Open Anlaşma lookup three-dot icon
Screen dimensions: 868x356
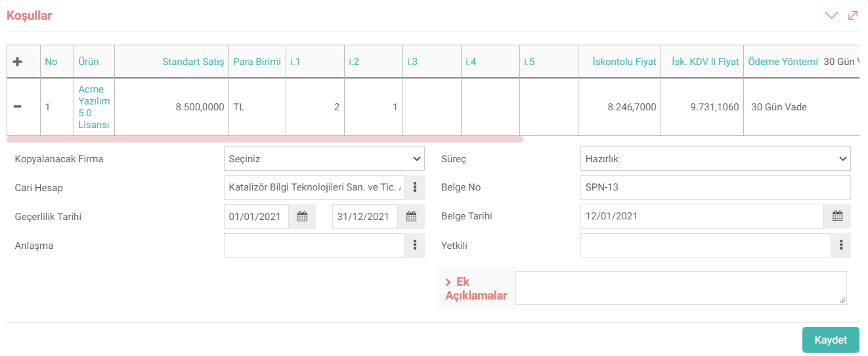point(415,245)
